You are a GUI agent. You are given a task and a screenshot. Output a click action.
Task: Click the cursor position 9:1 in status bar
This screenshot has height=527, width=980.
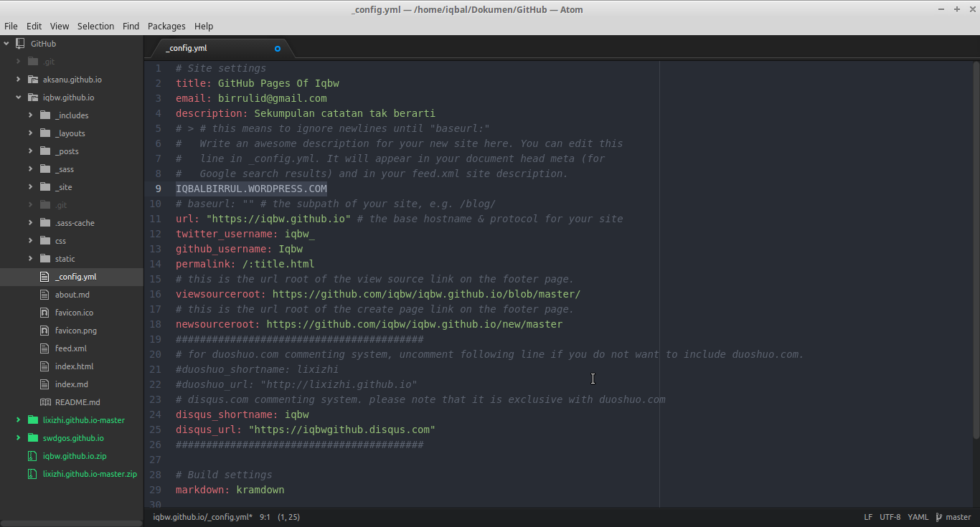pyautogui.click(x=265, y=517)
